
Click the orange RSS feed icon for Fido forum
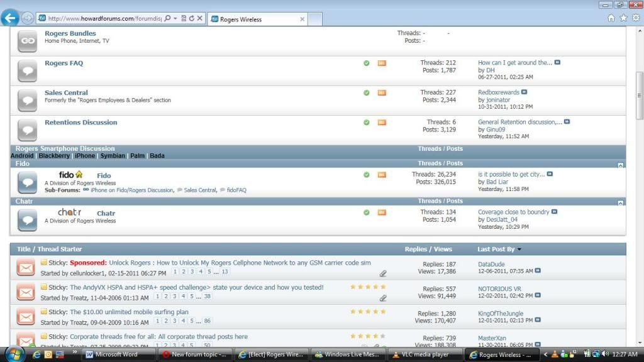[382, 175]
